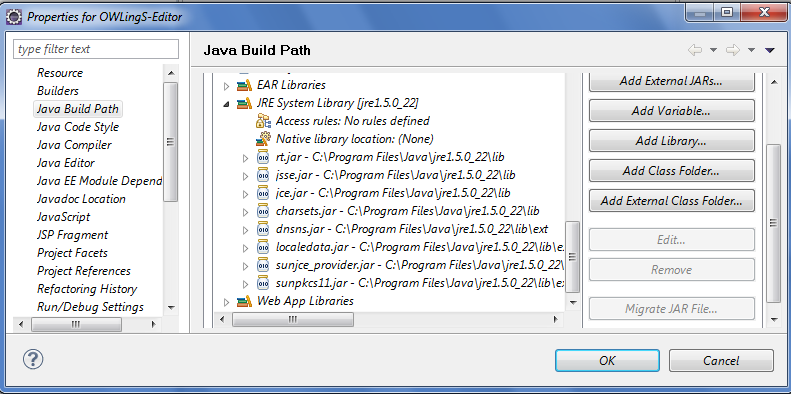
Task: Click the sunpkcs11.jar jar icon
Action: point(263,284)
